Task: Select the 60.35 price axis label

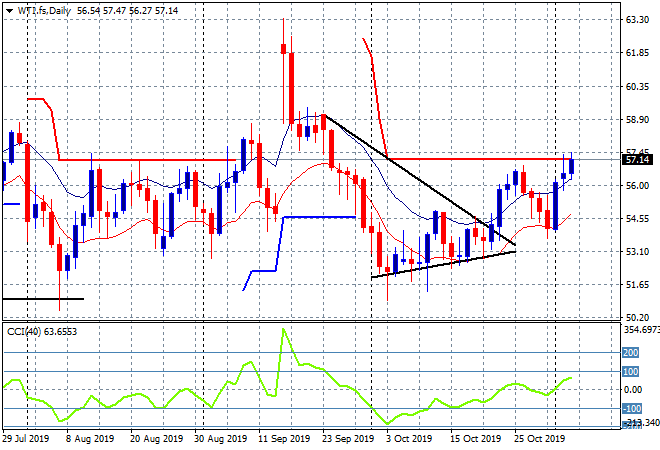Action: 637,87
